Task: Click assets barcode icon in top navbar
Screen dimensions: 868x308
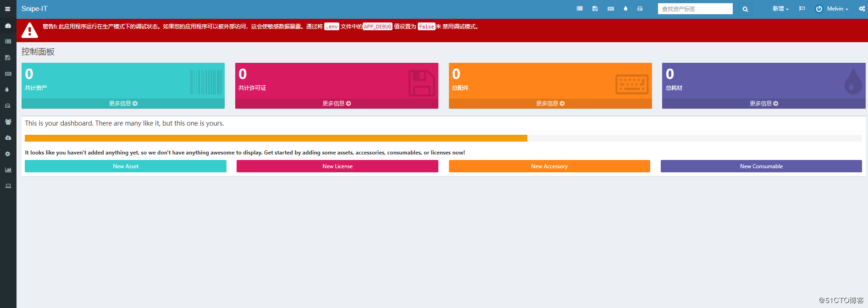Action: click(580, 9)
